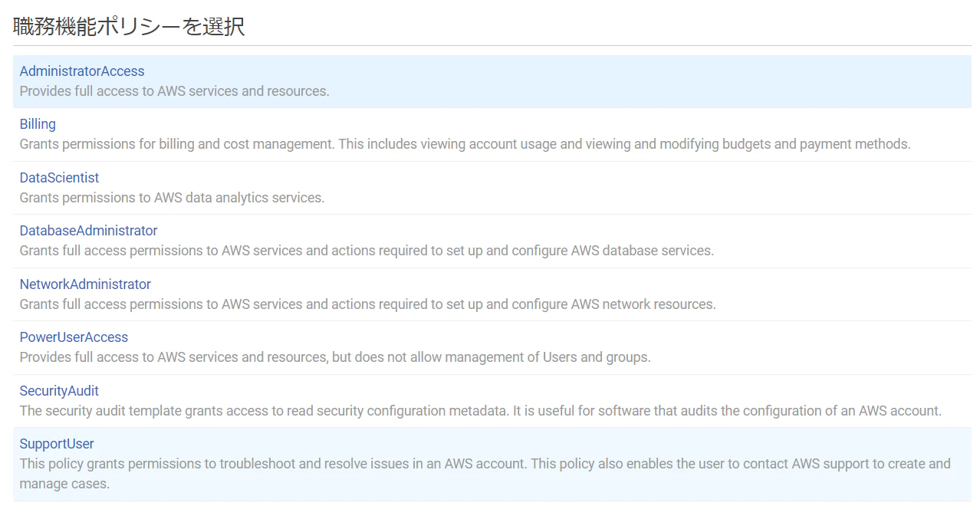Viewport: 980px width, 506px height.
Task: Open the NetworkAdministrator policy
Action: pos(85,284)
